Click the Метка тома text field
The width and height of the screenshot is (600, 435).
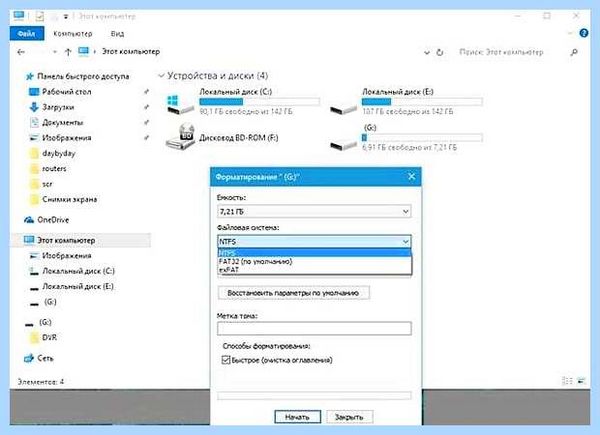coord(314,328)
